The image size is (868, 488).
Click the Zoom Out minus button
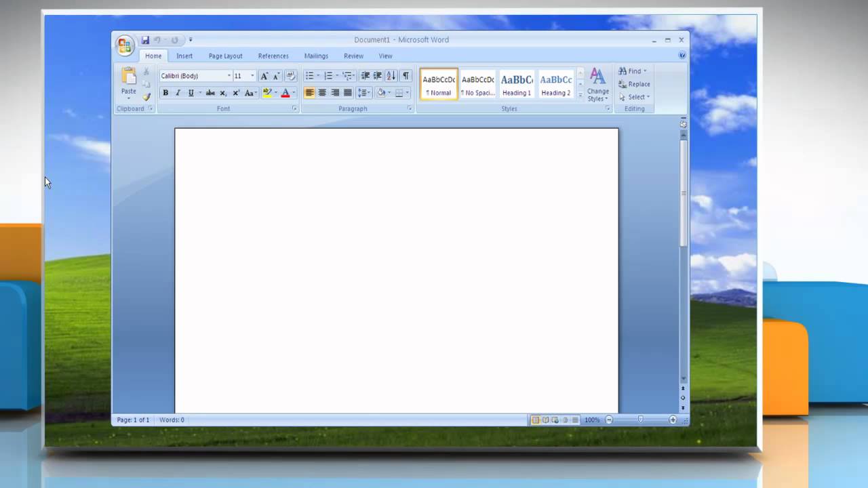coord(609,420)
